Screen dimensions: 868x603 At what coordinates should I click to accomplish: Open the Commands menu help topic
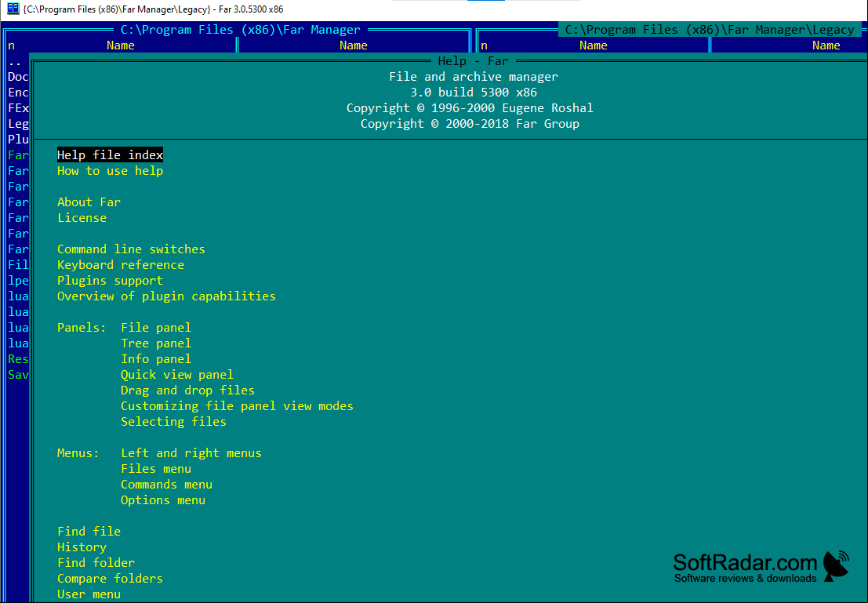point(167,485)
